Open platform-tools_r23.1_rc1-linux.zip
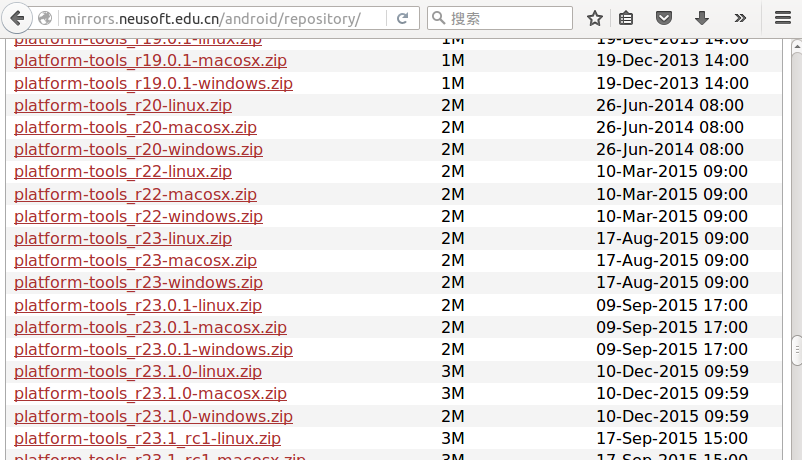The height and width of the screenshot is (460, 802). point(147,438)
